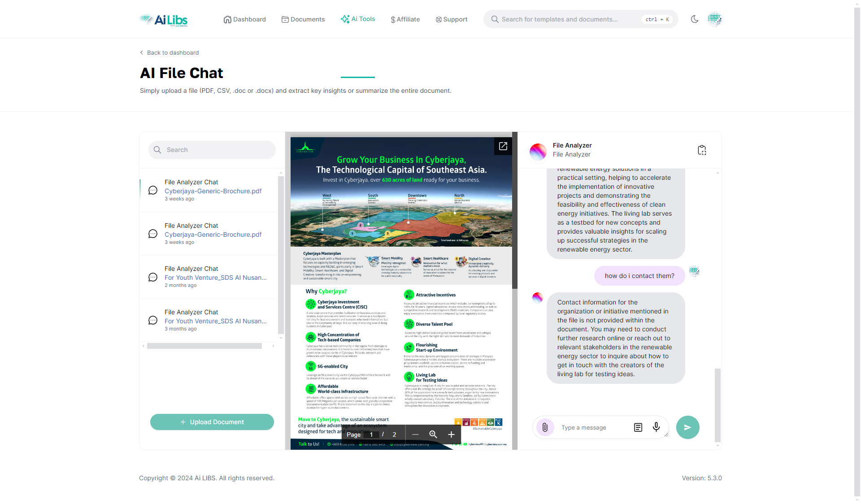Image resolution: width=861 pixels, height=504 pixels.
Task: Toggle dark mode with the moon icon
Action: (x=695, y=19)
